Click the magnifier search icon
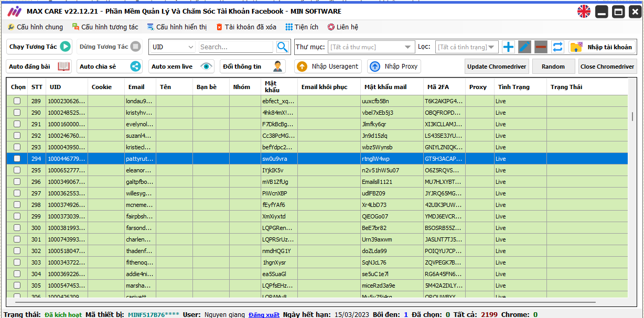 tap(283, 47)
